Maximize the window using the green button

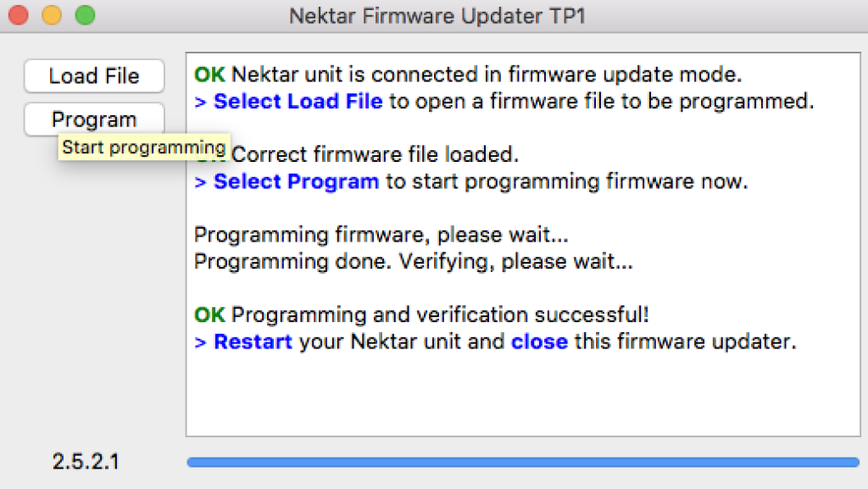pyautogui.click(x=85, y=15)
